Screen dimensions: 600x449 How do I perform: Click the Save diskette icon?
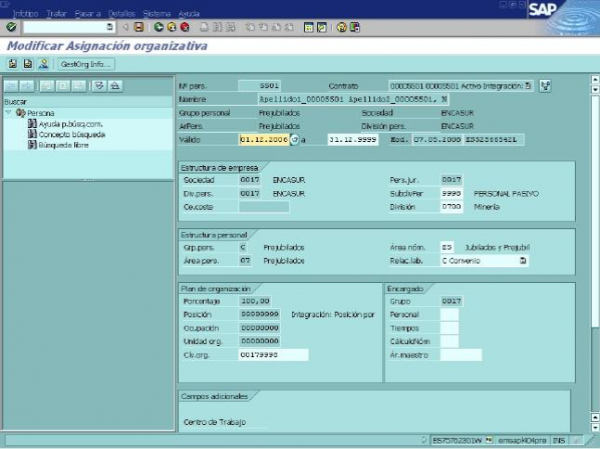139,27
